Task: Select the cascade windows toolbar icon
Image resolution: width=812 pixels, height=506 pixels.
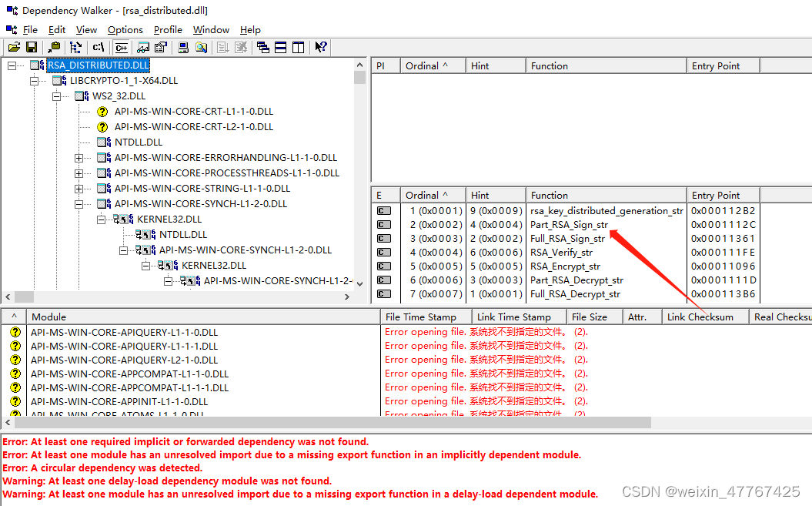Action: pos(262,47)
